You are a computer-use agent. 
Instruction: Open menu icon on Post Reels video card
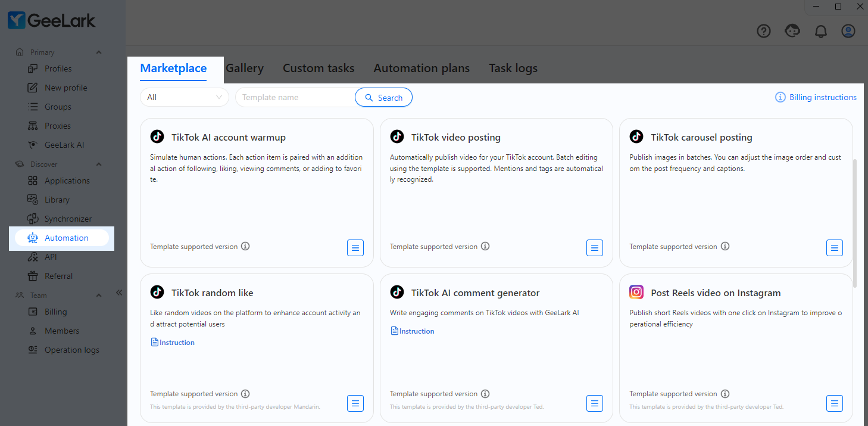pos(835,403)
